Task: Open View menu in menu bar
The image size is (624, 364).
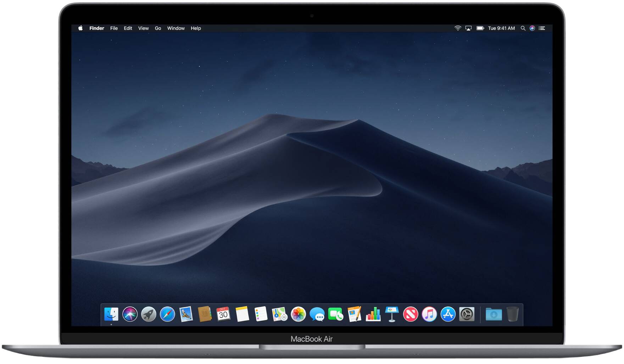Action: click(x=143, y=28)
